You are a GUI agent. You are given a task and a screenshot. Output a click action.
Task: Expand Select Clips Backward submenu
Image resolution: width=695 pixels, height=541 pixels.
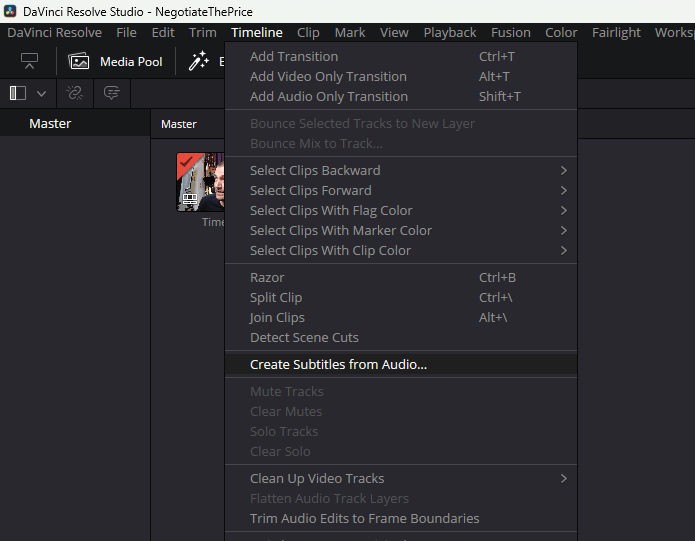401,170
